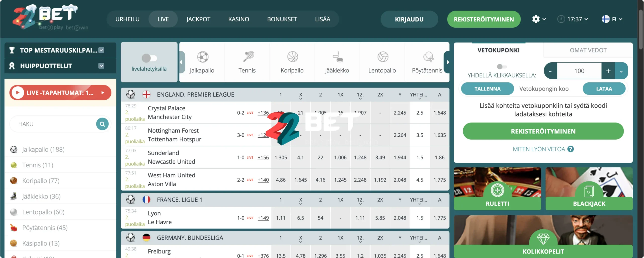
Task: Click the Live-tapahtumat play icon
Action: point(18,93)
